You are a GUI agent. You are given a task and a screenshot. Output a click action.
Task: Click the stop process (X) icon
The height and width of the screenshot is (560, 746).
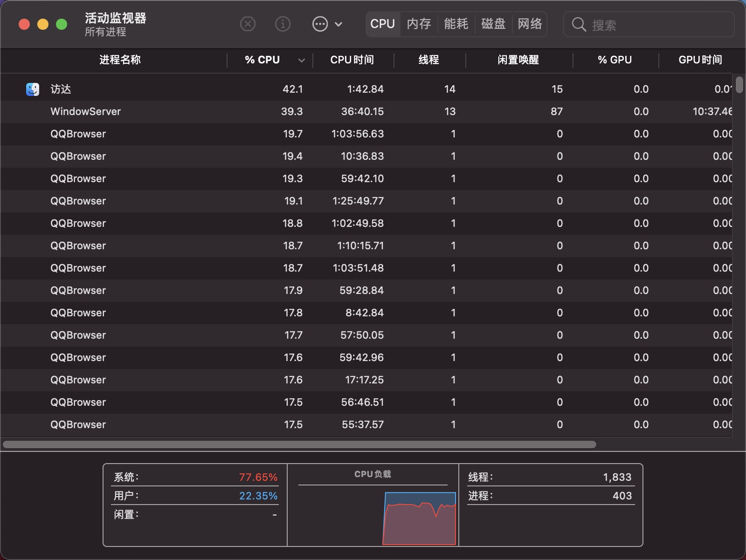(x=248, y=24)
